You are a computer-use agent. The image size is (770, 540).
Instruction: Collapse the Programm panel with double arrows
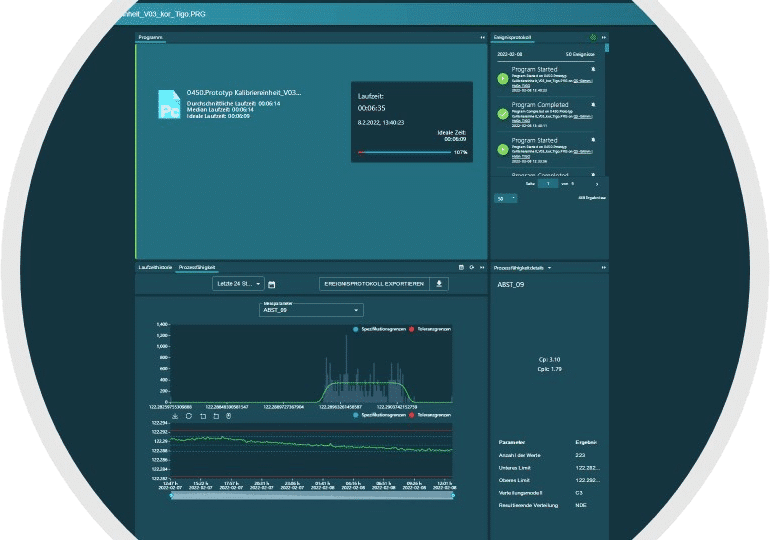[x=482, y=37]
